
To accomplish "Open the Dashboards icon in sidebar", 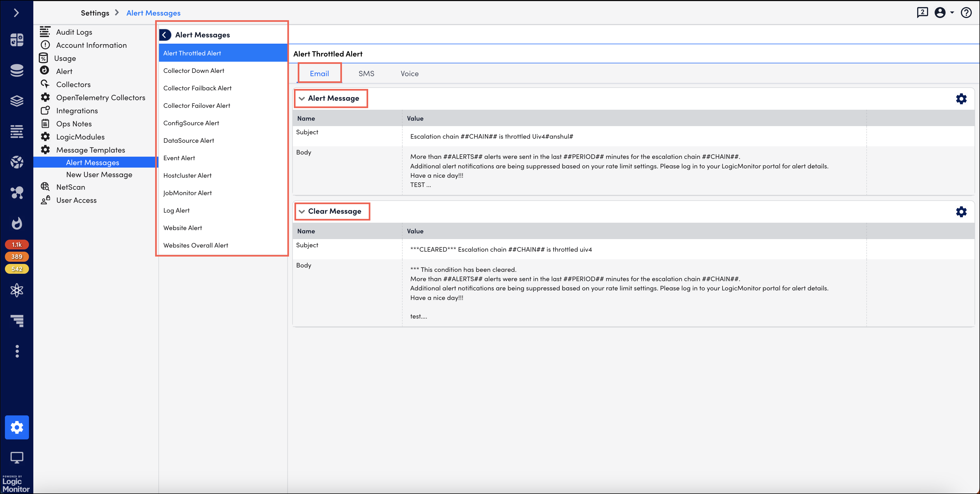I will (x=17, y=40).
